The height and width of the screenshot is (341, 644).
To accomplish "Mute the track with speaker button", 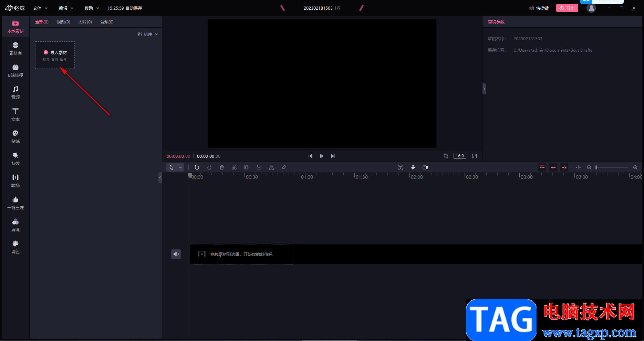I will point(176,254).
